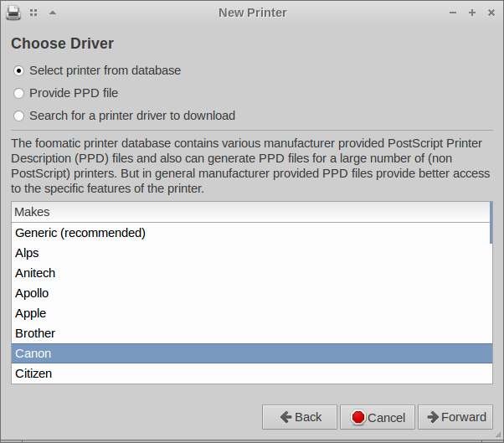Select Generic (recommended) from the makes list
This screenshot has height=443, width=504.
click(80, 233)
